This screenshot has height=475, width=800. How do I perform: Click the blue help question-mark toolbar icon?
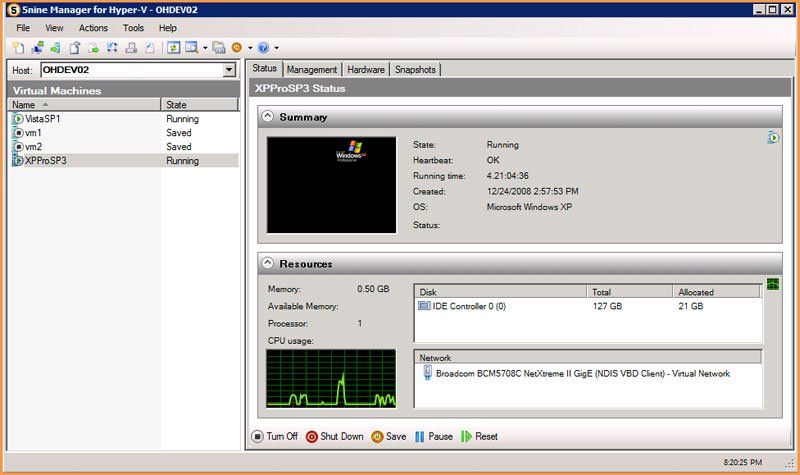[263, 48]
